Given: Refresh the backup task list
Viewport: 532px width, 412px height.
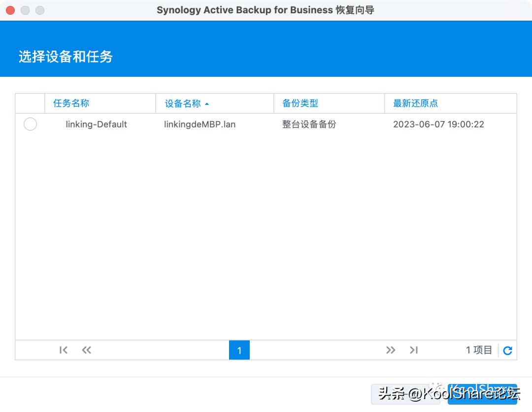Looking at the screenshot, I should (x=507, y=350).
